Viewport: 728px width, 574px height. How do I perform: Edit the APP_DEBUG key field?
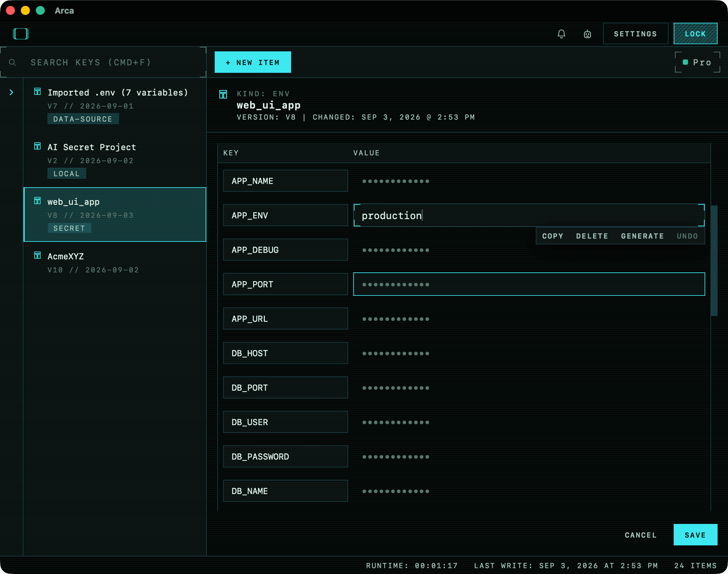point(285,250)
